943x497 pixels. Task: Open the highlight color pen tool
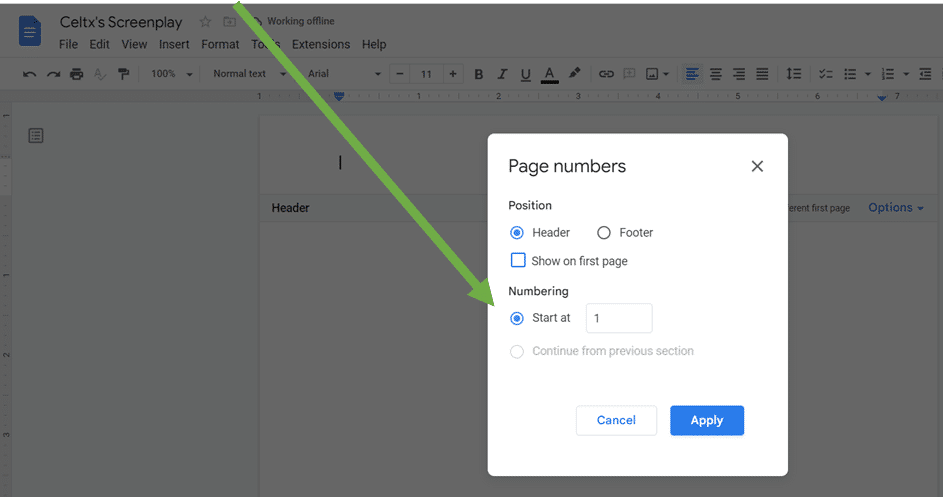574,73
